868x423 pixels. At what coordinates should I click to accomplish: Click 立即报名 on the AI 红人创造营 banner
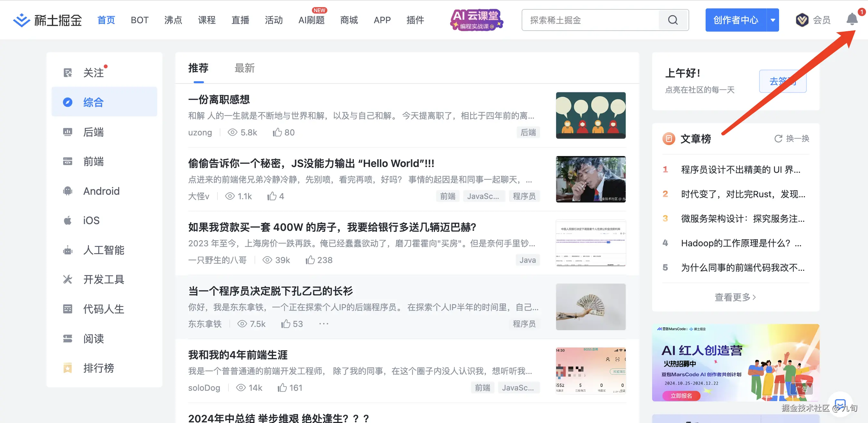682,396
